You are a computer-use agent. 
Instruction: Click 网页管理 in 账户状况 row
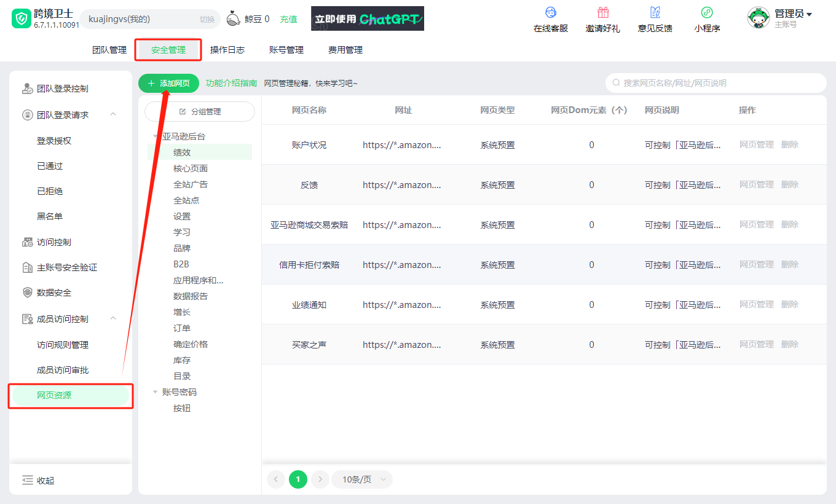(757, 144)
